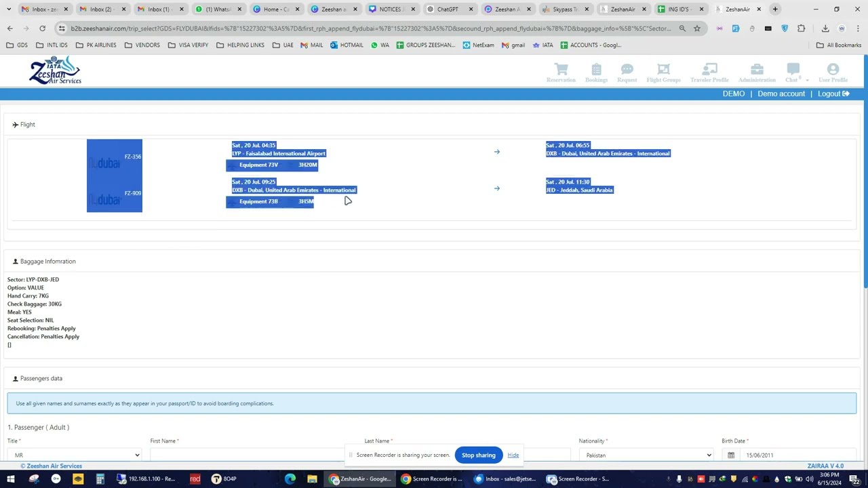Open the HOTMAIL bookmark
This screenshot has width=868, height=488.
tap(347, 45)
